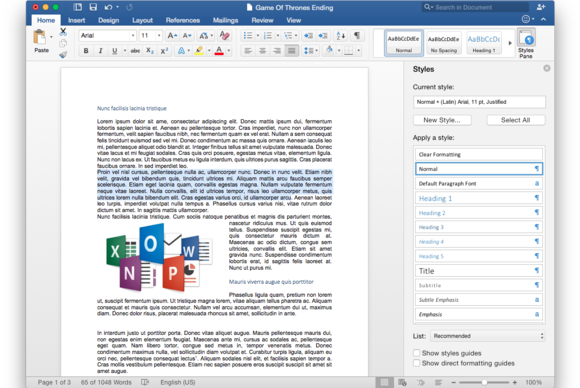Center align text
Screen dimensions: 580x388
263,51
